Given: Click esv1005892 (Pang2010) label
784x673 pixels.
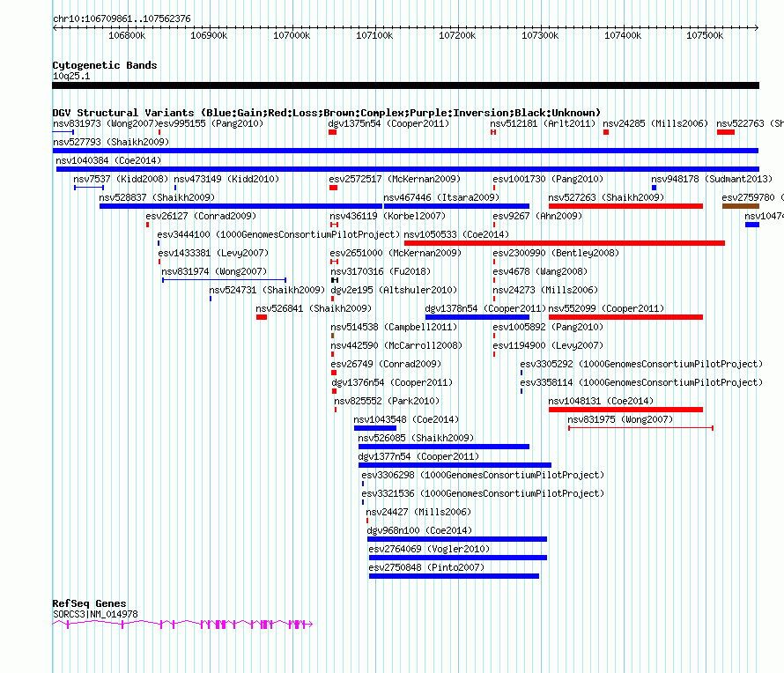Looking at the screenshot, I should pyautogui.click(x=548, y=327).
